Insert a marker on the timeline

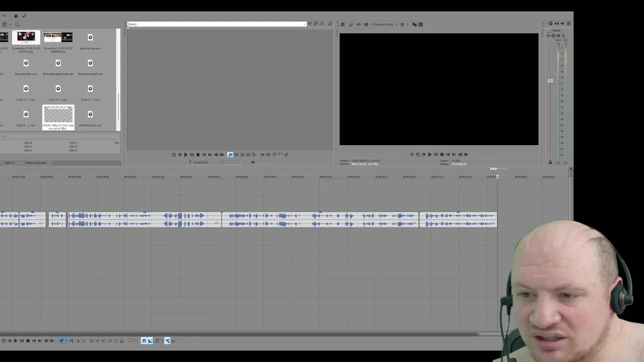pyautogui.click(x=130, y=341)
